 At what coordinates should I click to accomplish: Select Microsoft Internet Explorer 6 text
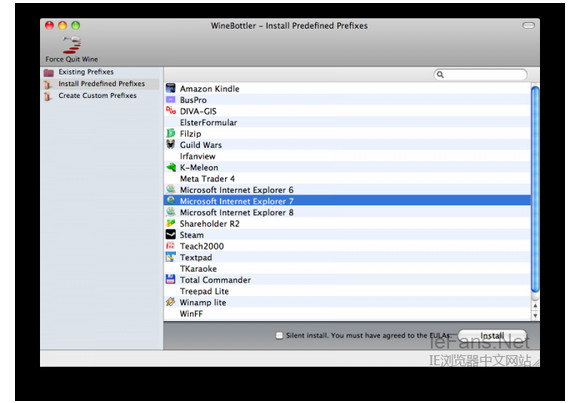coord(237,190)
